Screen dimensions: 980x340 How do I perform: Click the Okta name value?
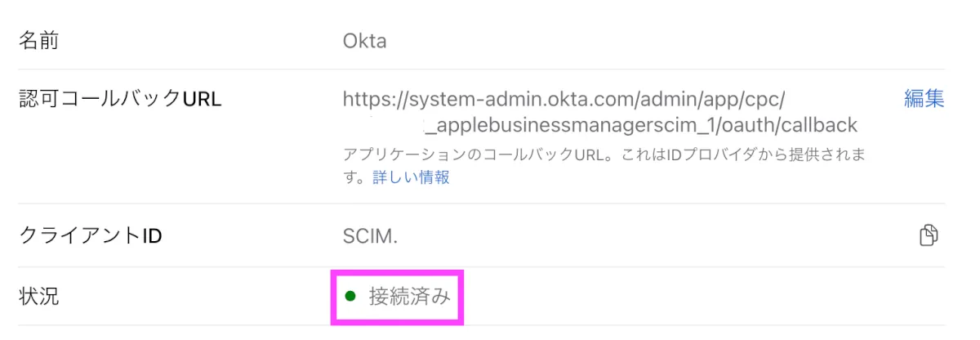[364, 40]
